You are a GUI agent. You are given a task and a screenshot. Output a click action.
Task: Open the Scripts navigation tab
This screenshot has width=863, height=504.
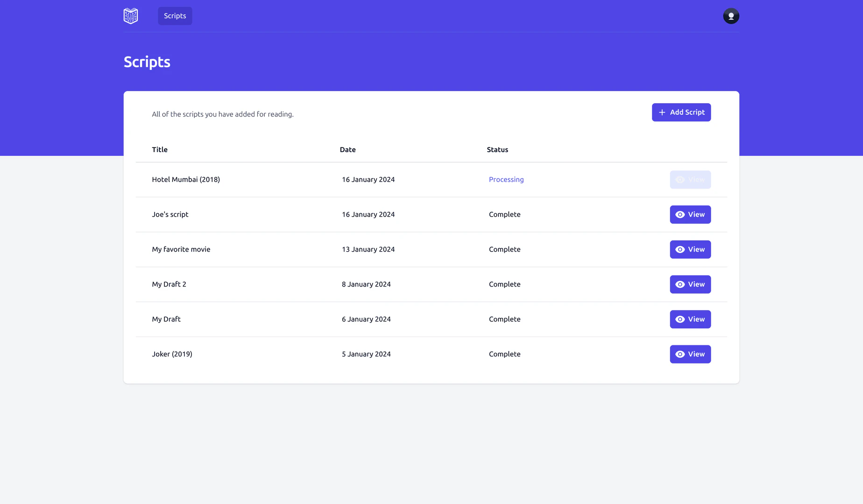tap(175, 16)
